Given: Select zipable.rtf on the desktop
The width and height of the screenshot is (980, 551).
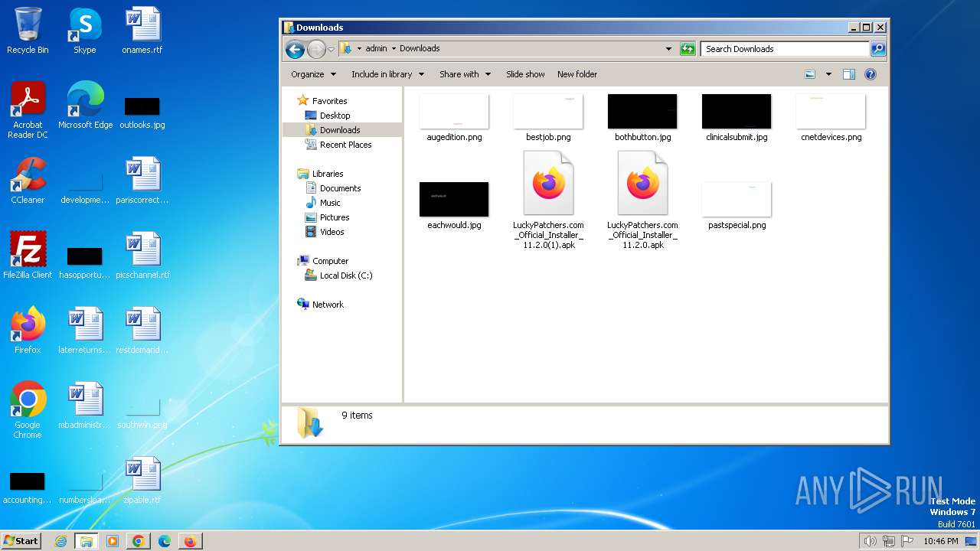Looking at the screenshot, I should pos(142,481).
